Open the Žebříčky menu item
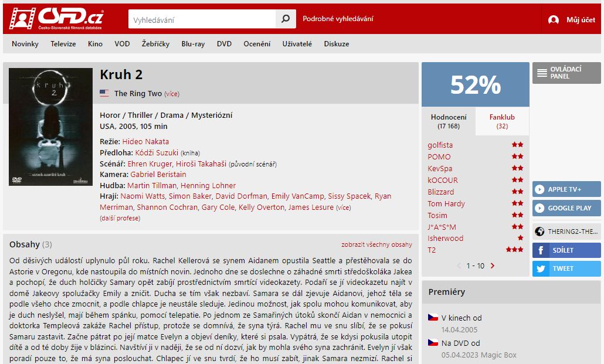The image size is (604, 364). tap(155, 44)
